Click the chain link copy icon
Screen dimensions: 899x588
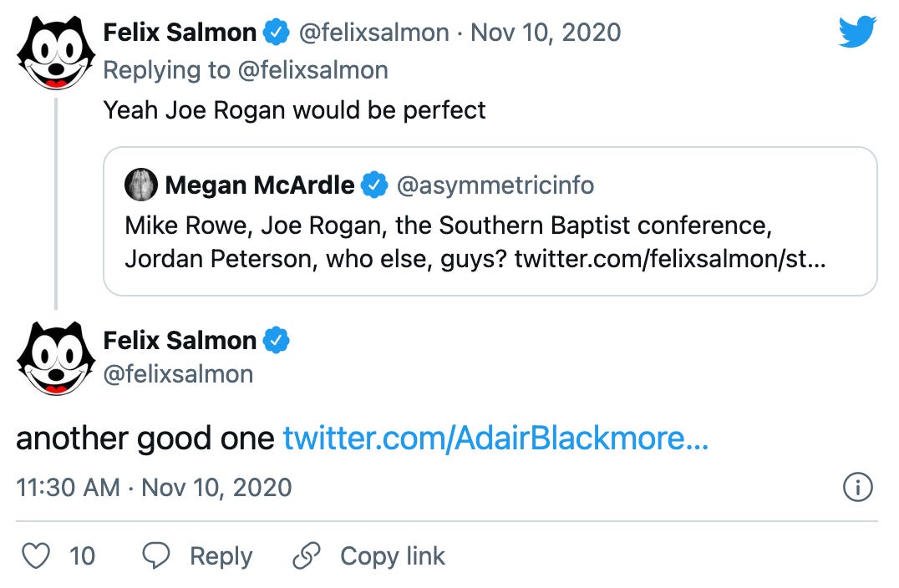pos(307,556)
